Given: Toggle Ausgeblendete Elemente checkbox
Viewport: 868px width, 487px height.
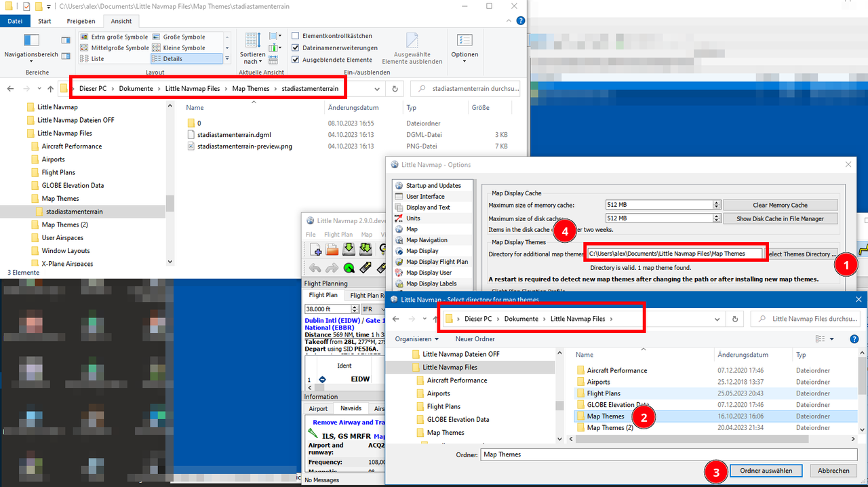Looking at the screenshot, I should (296, 59).
